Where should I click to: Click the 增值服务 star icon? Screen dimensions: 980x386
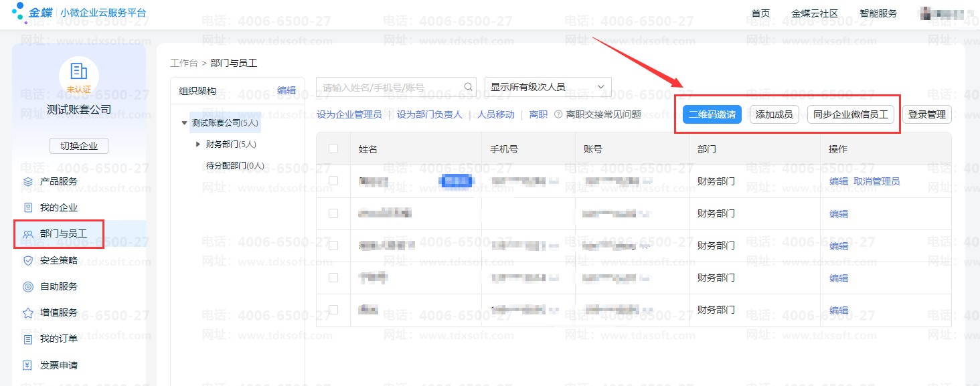tap(28, 312)
